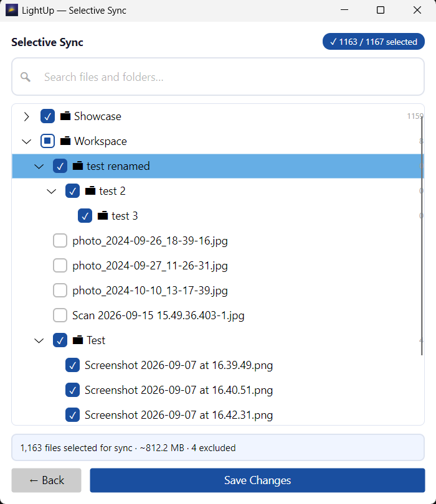436x504 pixels.
Task: Uncheck Screenshot at 16.42.31.png checkbox
Action: 72,415
